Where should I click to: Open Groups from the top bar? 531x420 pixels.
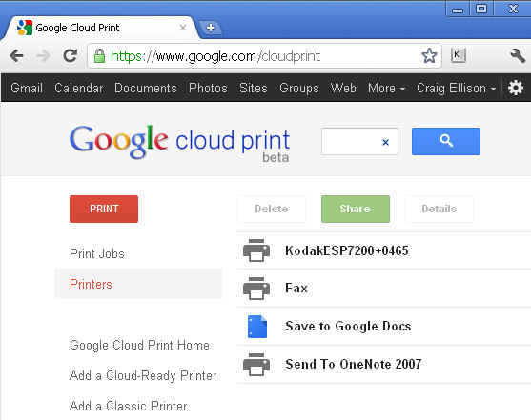pyautogui.click(x=299, y=88)
